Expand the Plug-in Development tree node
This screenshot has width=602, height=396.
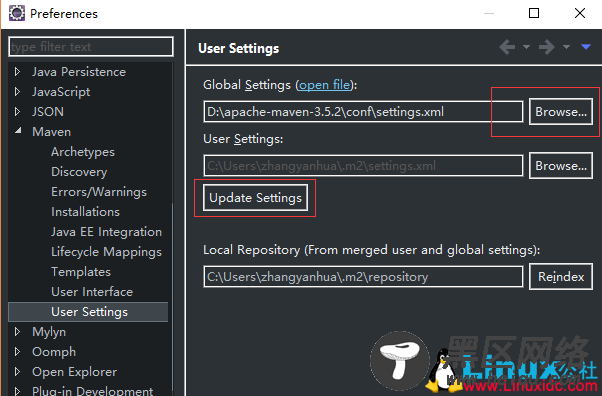[x=17, y=391]
